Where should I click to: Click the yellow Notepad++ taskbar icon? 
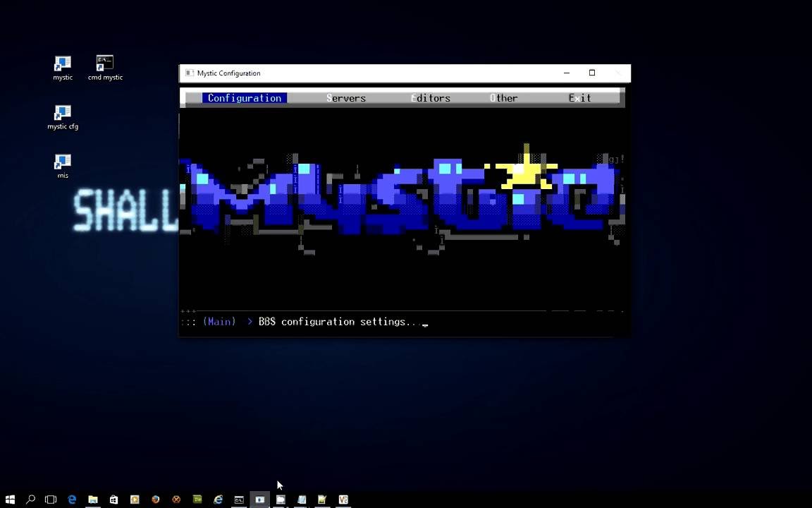tap(322, 500)
